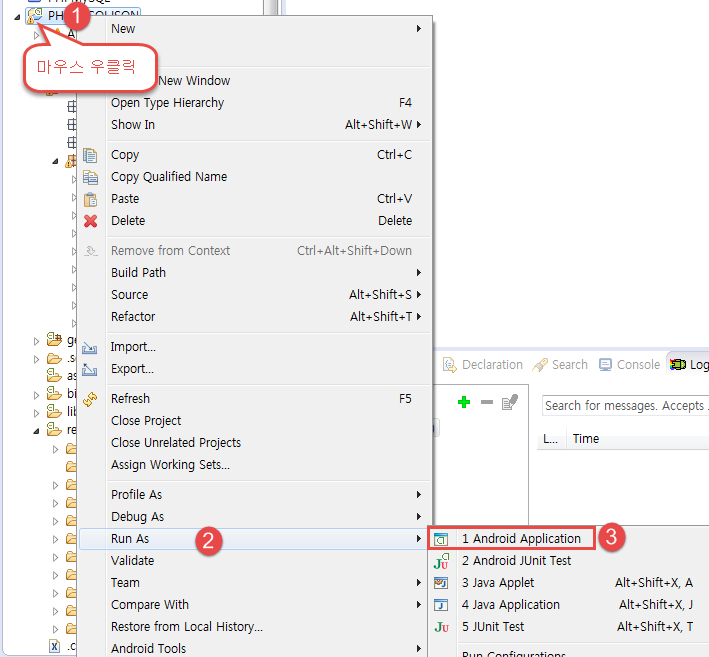Click the Remove from Context icon
The width and height of the screenshot is (709, 657).
pos(90,251)
